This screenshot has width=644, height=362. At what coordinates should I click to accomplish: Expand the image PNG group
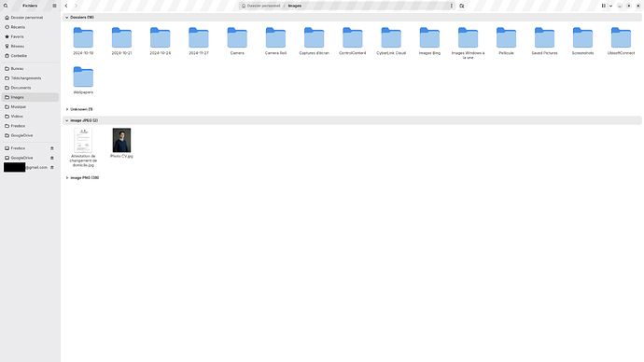pyautogui.click(x=67, y=177)
